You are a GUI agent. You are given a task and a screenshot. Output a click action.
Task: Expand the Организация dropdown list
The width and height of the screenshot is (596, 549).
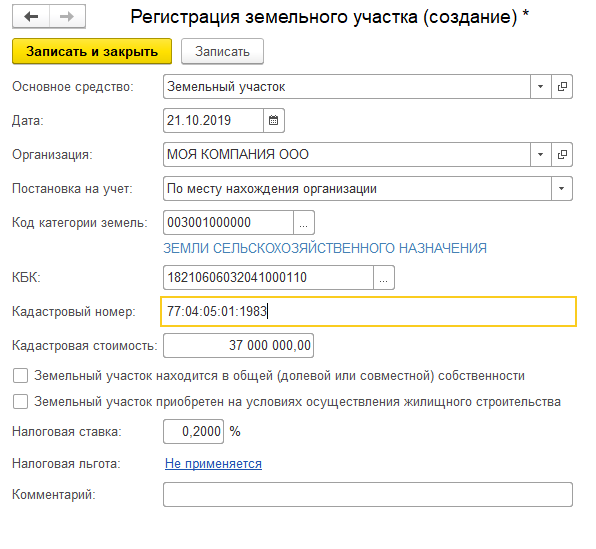point(541,154)
